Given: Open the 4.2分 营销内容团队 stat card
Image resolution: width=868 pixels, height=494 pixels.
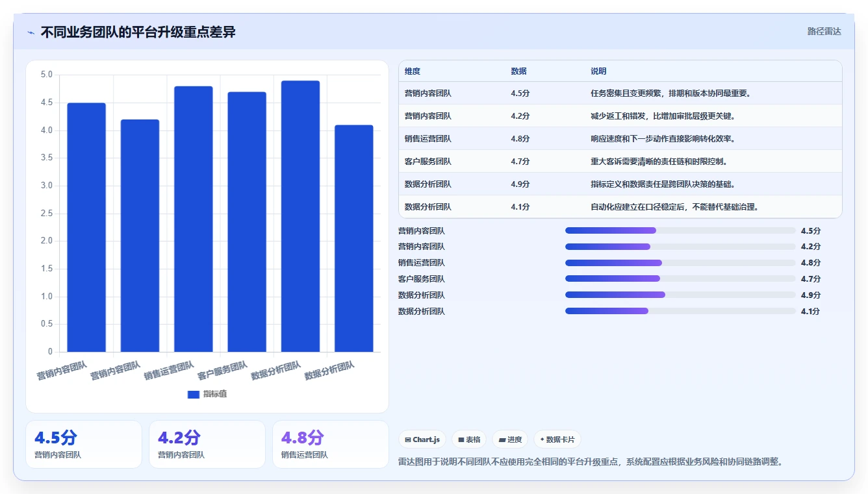Looking at the screenshot, I should (x=207, y=444).
